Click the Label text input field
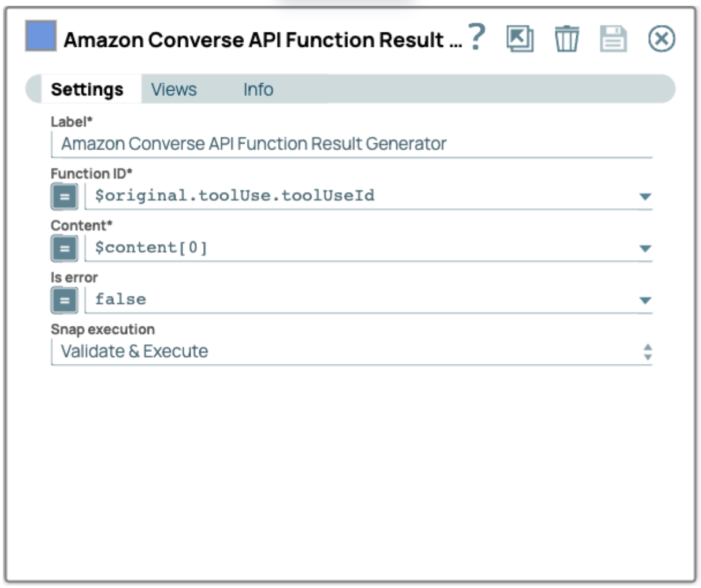The height and width of the screenshot is (588, 701). click(351, 144)
